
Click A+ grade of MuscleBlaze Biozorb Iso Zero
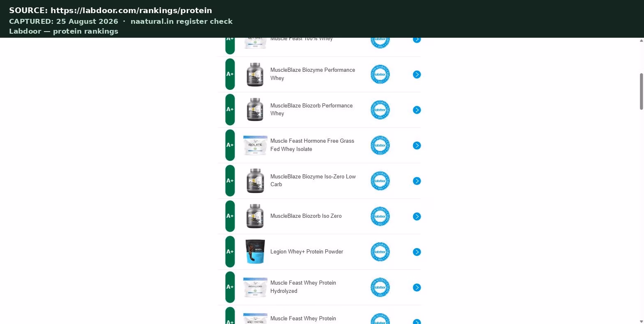click(230, 216)
